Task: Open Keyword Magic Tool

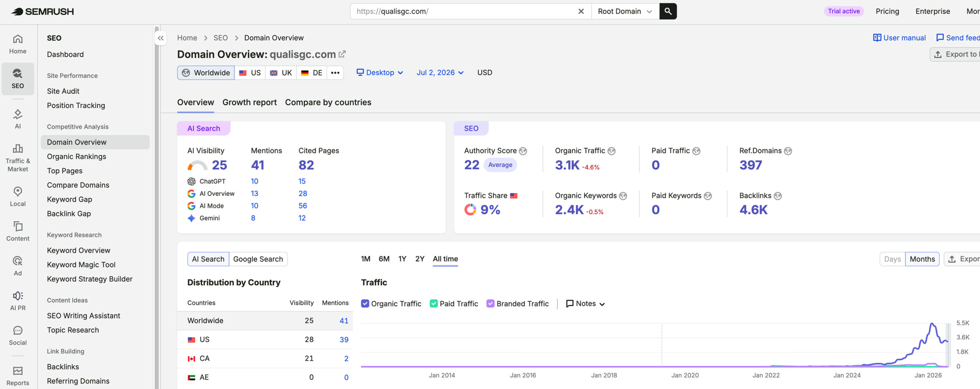Action: coord(81,265)
